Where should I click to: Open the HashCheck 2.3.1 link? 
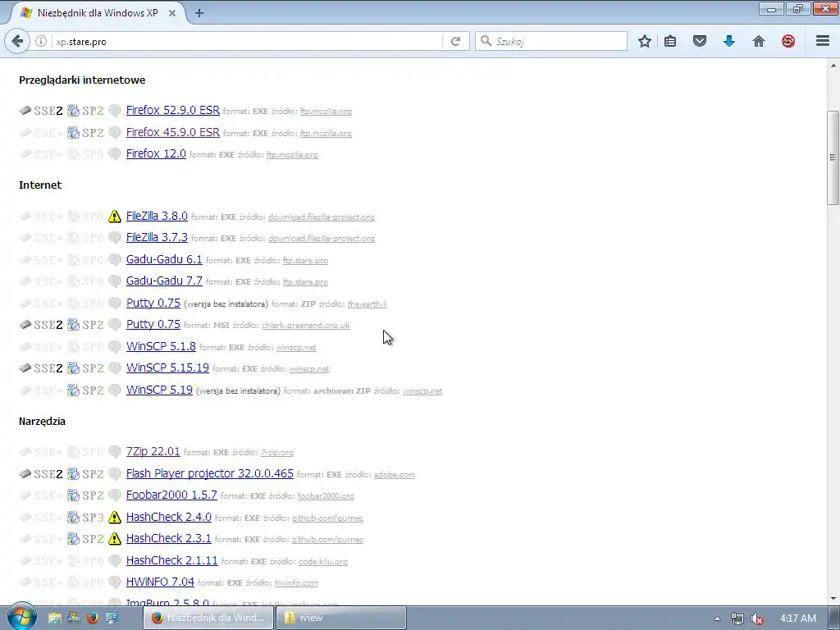pyautogui.click(x=168, y=538)
